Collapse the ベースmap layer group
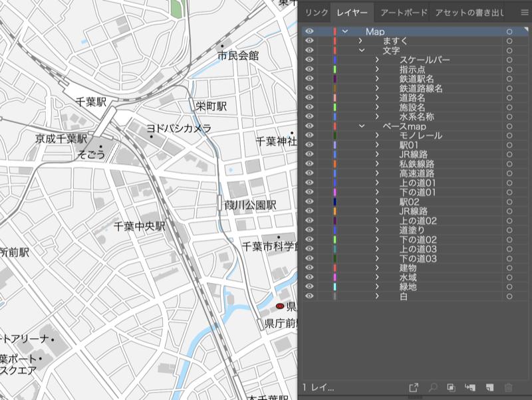 pos(362,126)
